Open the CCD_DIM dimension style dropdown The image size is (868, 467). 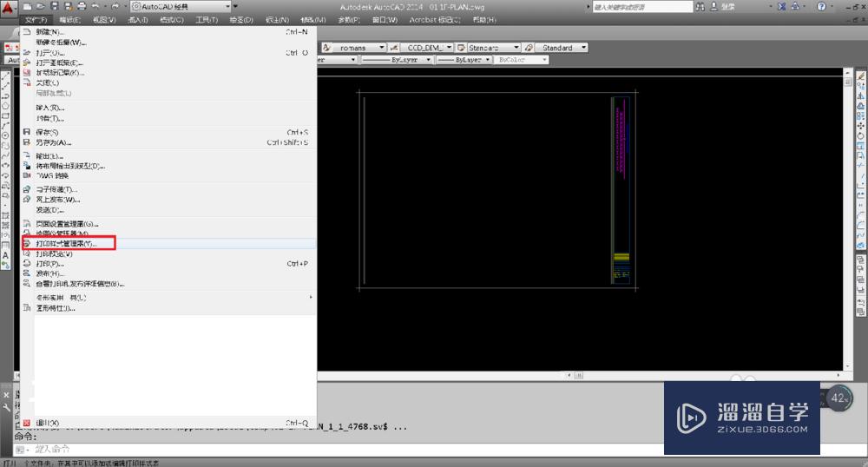click(427, 48)
